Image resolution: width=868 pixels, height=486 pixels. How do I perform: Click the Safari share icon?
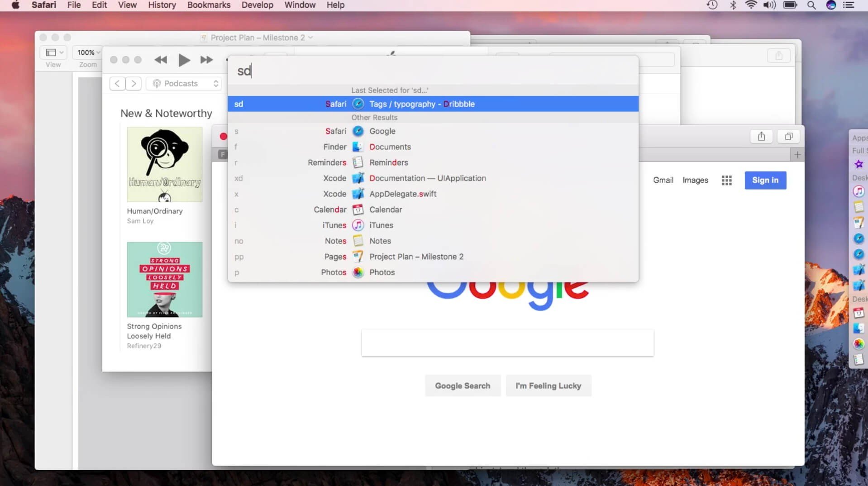(761, 137)
